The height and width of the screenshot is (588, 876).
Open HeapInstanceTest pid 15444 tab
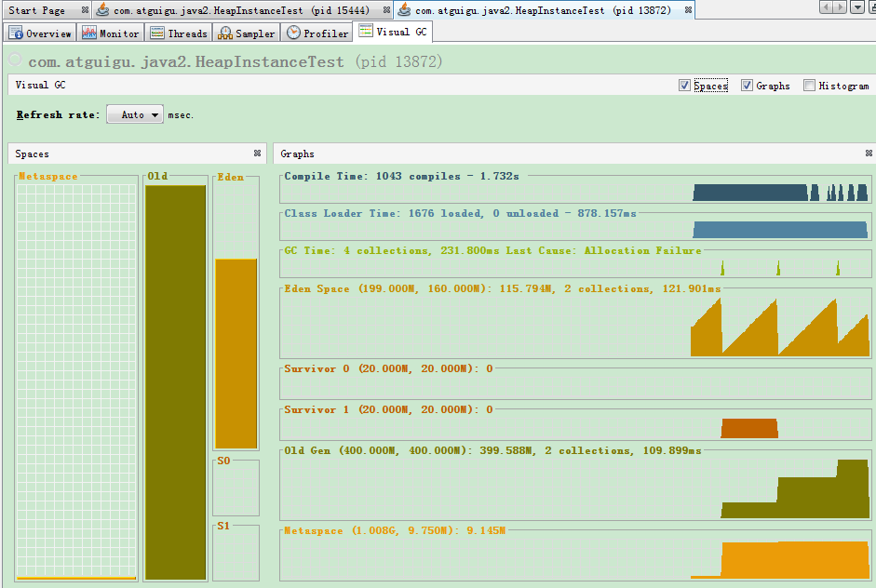point(241,10)
